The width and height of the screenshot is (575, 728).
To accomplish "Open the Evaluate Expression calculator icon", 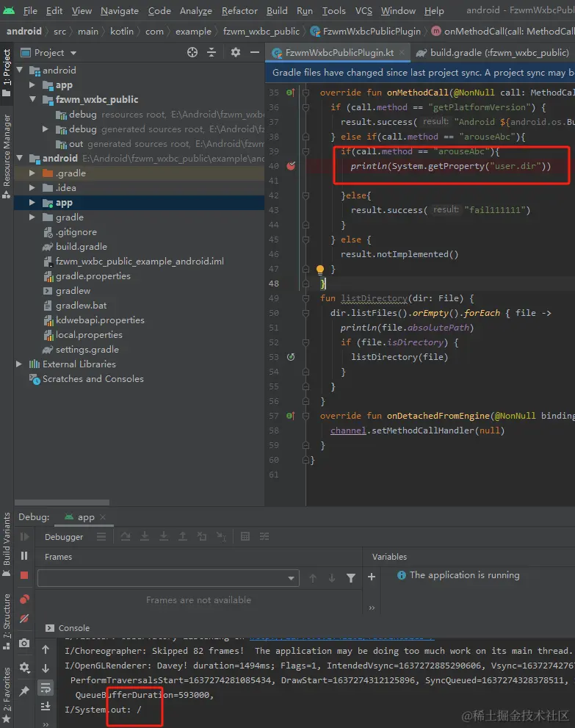I will (x=245, y=537).
